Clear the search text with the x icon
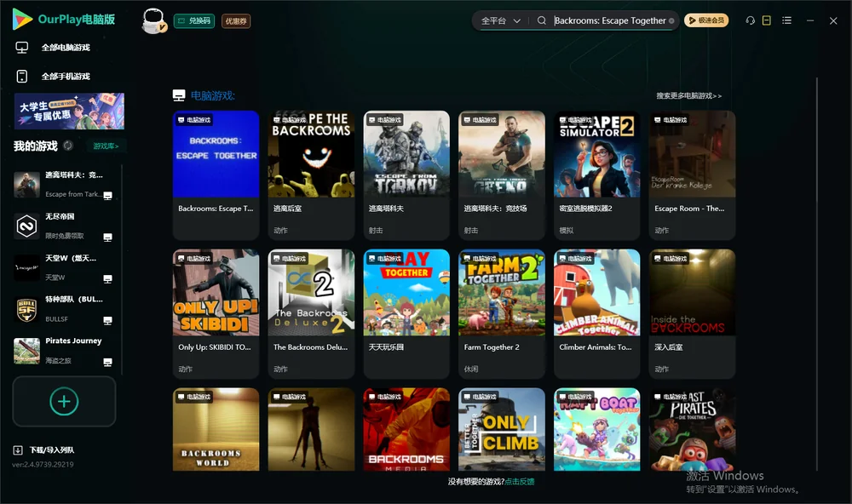This screenshot has width=852, height=504. pos(671,20)
